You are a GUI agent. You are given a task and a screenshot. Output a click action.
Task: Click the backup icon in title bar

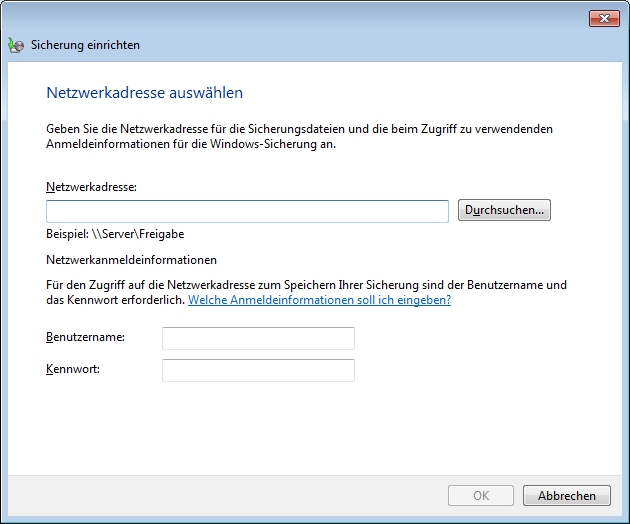pos(15,45)
